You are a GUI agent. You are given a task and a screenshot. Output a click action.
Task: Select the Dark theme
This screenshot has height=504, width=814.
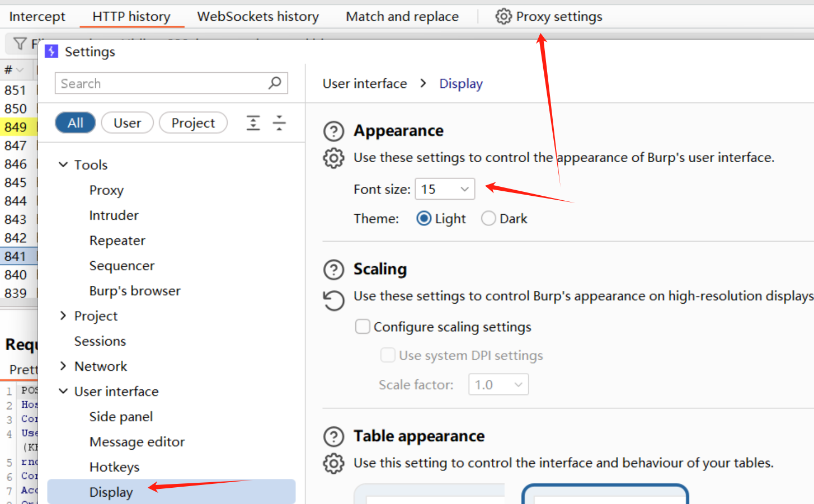click(488, 218)
